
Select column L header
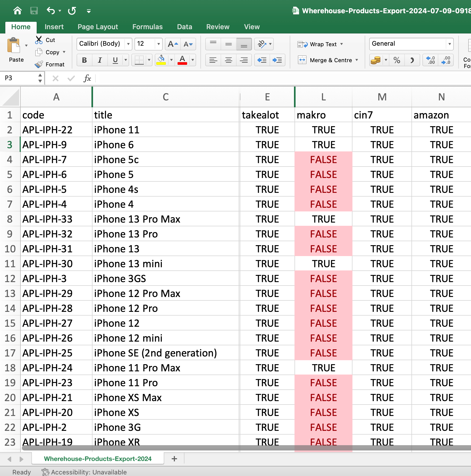323,97
